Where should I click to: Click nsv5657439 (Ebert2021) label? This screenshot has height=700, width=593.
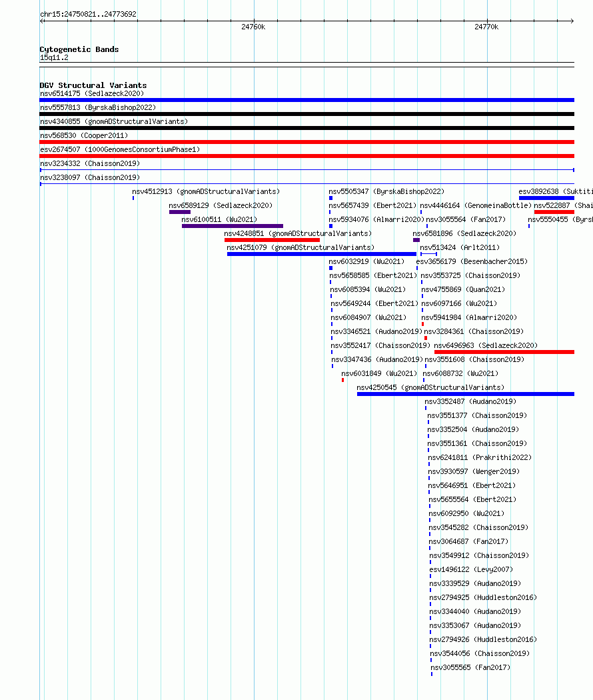[372, 205]
